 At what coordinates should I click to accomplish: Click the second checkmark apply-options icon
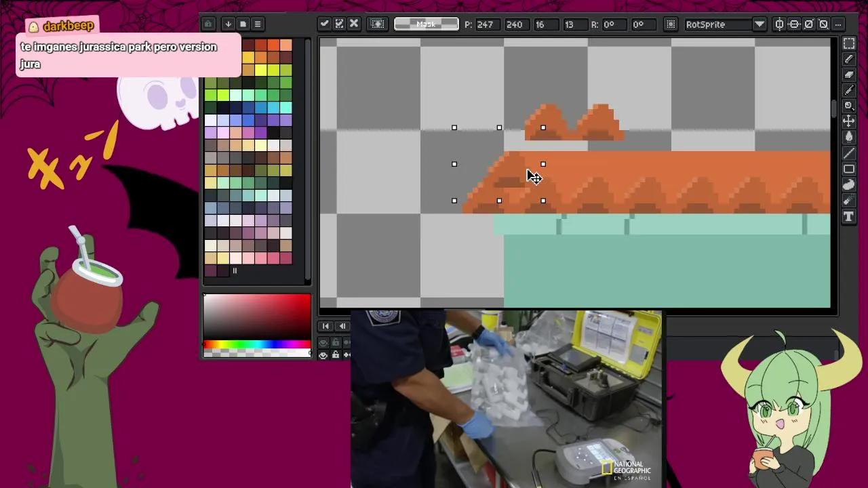(x=339, y=24)
